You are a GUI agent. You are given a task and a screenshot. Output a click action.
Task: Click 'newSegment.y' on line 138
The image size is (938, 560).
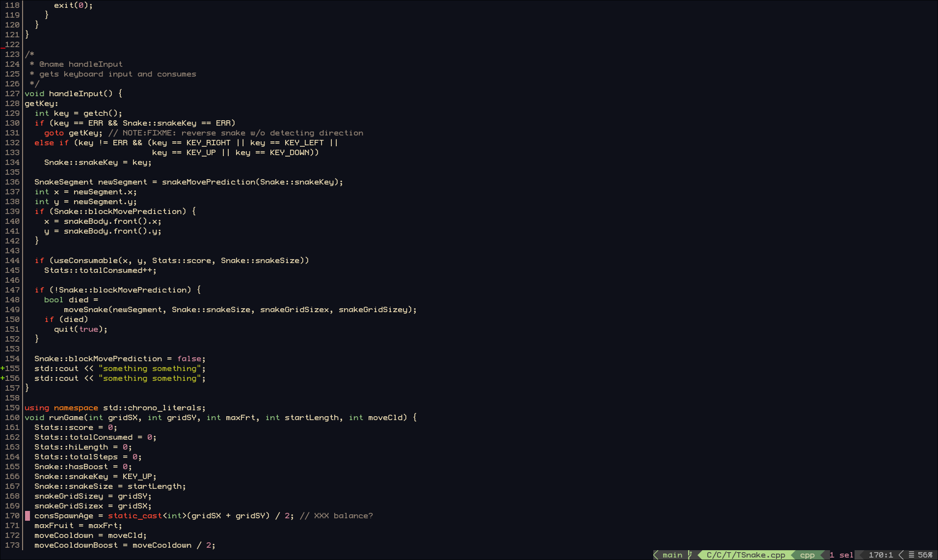click(103, 201)
